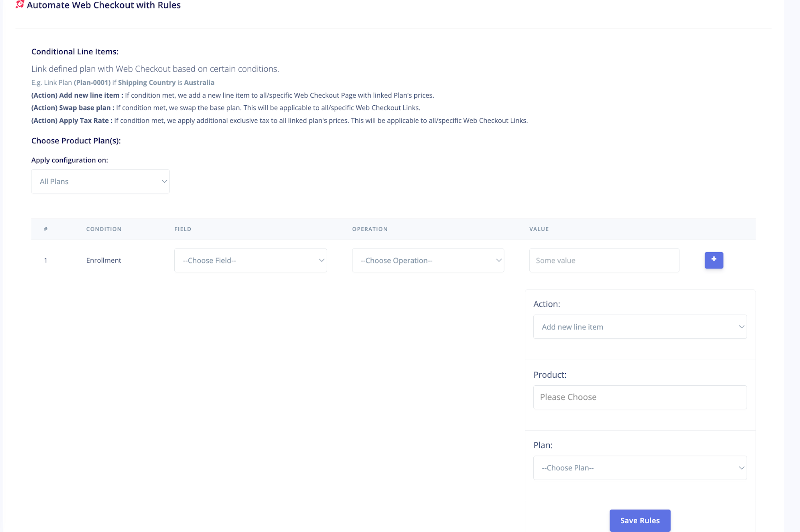Click the CONDITION column header
The image size is (800, 532).
[x=104, y=229]
